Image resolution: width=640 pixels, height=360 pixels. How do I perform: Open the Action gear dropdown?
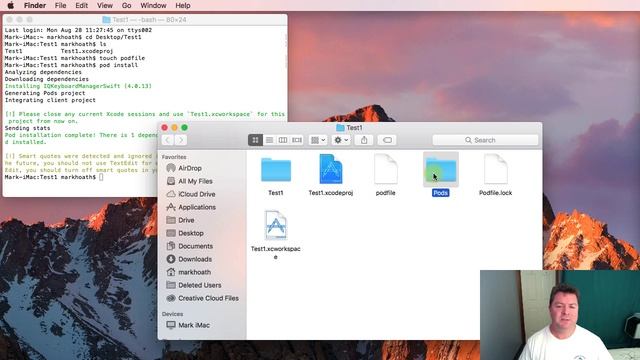pyautogui.click(x=341, y=140)
